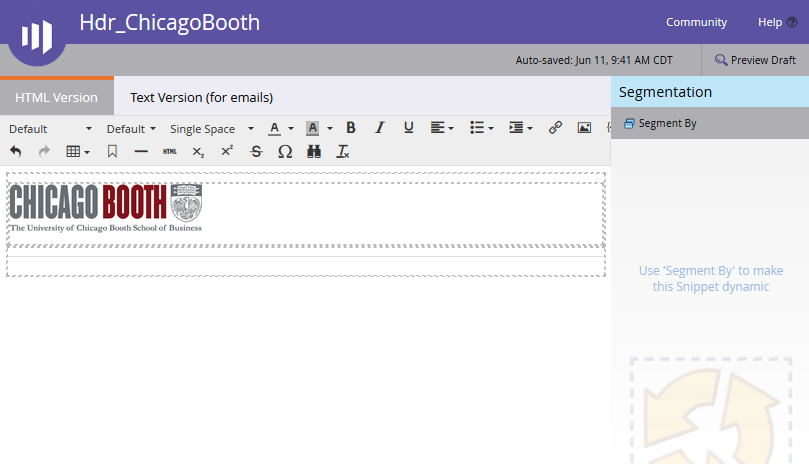Toggle italic formatting

[x=380, y=127]
